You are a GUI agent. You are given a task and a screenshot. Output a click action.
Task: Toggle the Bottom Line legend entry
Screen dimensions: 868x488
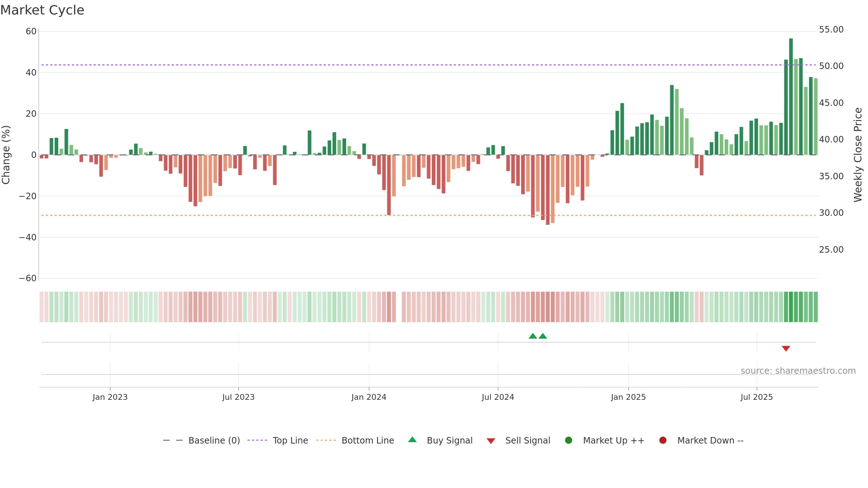[x=355, y=440]
